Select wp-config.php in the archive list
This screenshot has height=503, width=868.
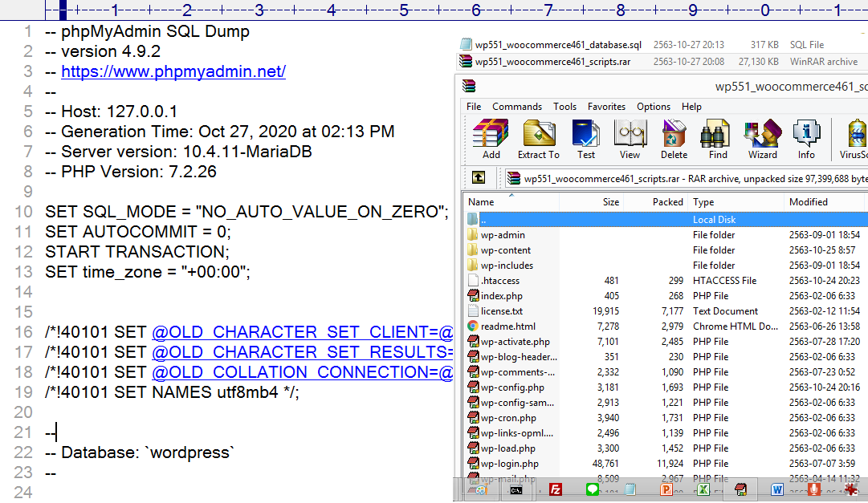(x=511, y=387)
